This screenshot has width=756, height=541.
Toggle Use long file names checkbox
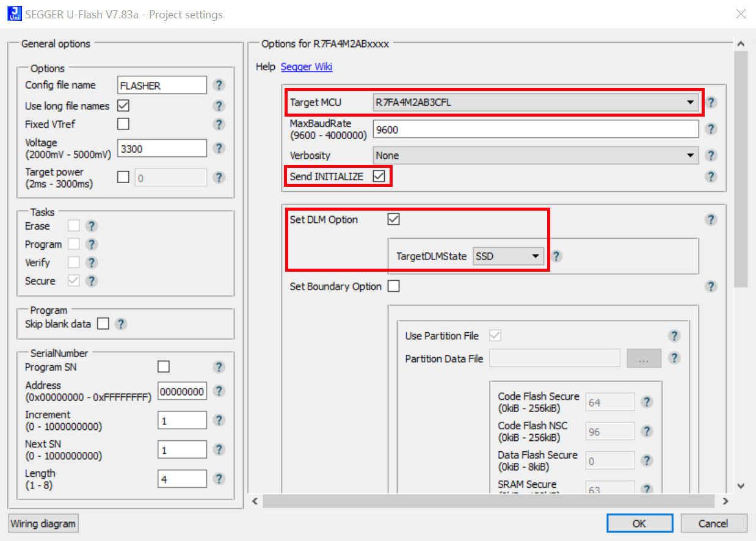click(123, 106)
